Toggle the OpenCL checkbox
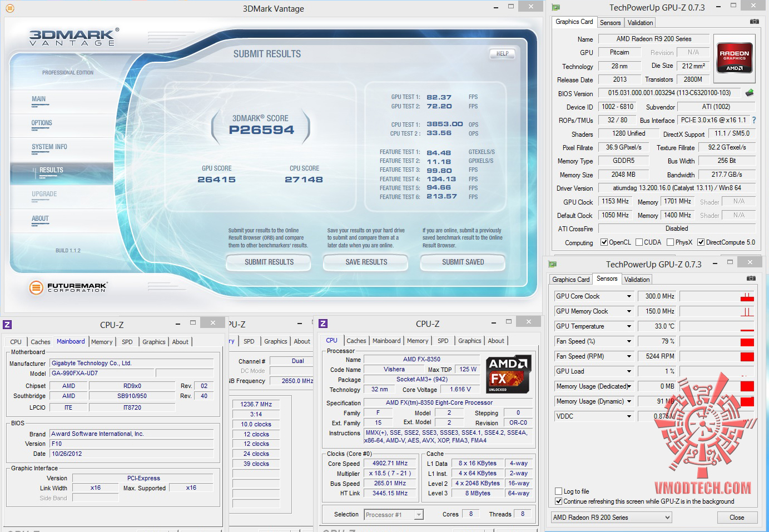The width and height of the screenshot is (769, 532). pos(604,242)
